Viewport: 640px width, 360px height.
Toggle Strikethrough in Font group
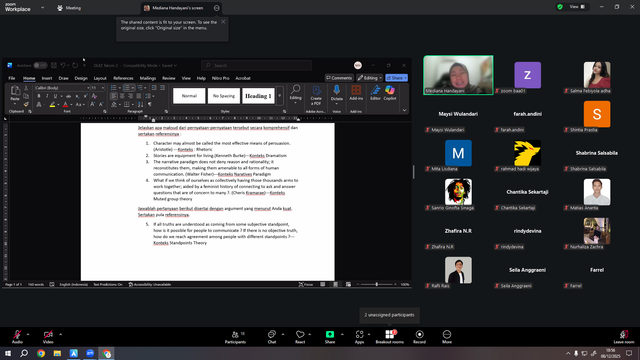(68, 96)
